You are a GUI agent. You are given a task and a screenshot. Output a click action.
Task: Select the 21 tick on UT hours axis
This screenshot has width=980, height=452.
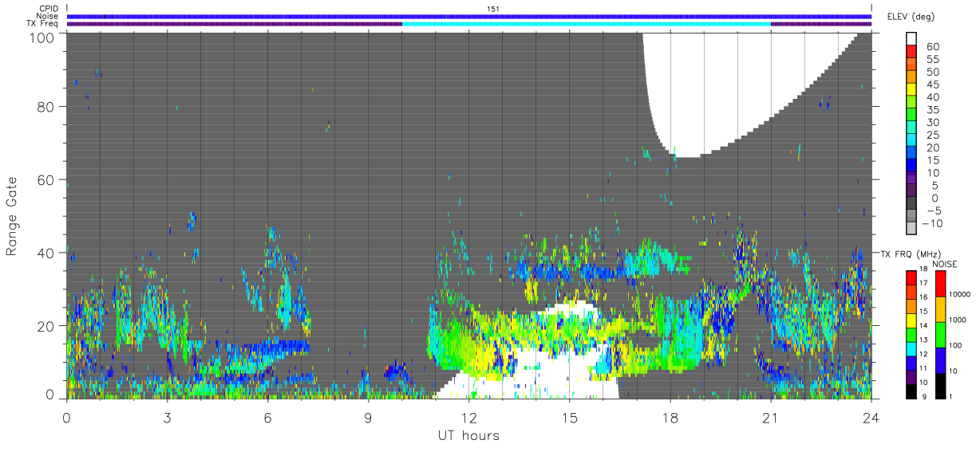pyautogui.click(x=770, y=417)
